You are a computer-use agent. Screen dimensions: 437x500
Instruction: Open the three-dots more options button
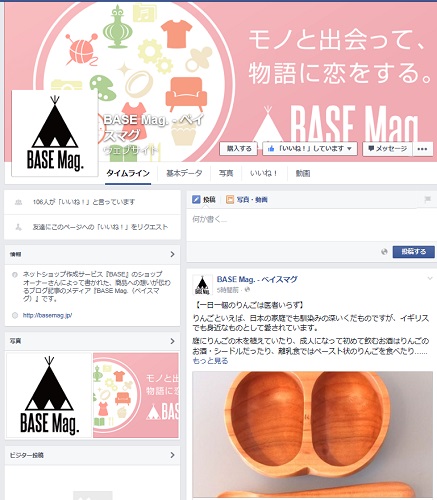422,149
